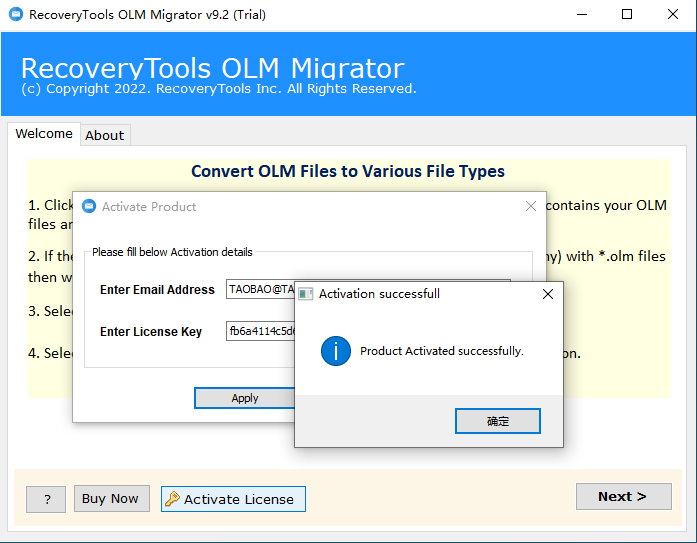Open help with the ? button

(46, 499)
